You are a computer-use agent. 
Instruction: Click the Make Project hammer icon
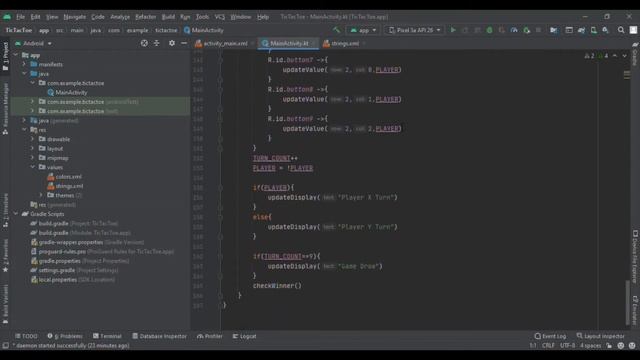(x=336, y=30)
